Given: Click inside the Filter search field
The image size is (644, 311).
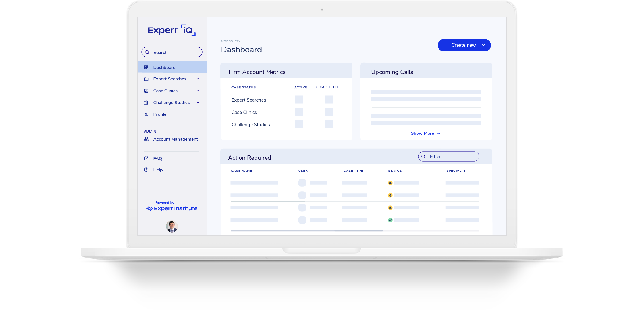Looking at the screenshot, I should click(x=448, y=156).
